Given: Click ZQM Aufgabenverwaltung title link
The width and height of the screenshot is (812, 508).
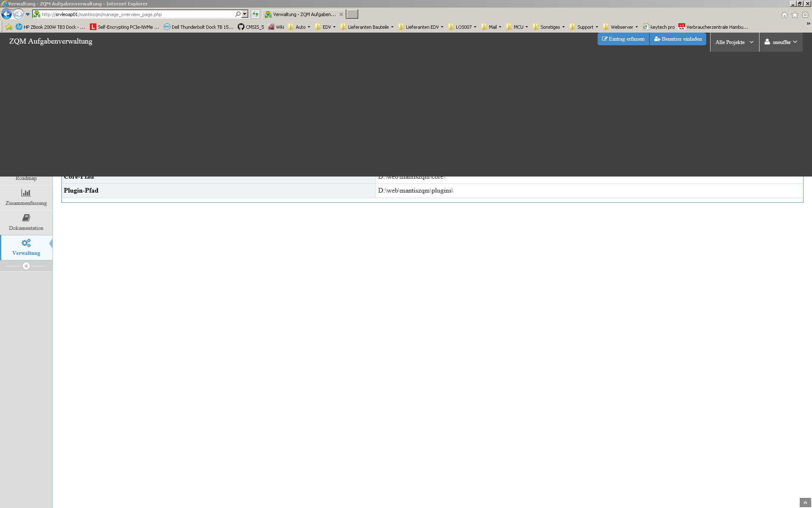Looking at the screenshot, I should pos(51,41).
